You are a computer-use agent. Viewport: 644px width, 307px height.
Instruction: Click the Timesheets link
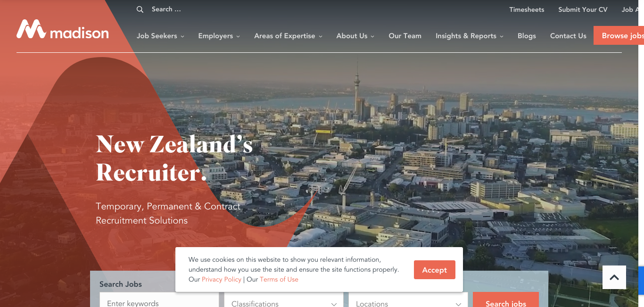point(527,9)
